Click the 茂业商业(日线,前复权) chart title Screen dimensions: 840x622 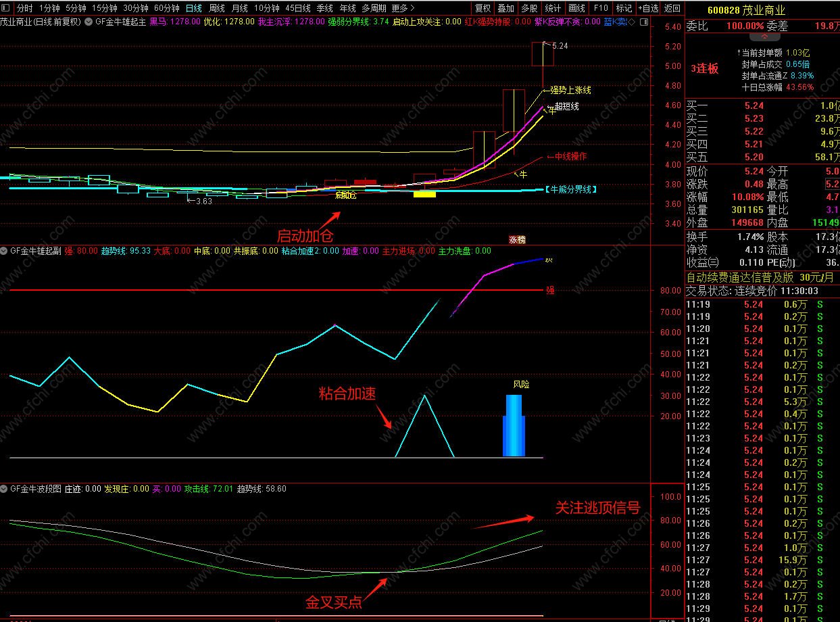point(41,22)
